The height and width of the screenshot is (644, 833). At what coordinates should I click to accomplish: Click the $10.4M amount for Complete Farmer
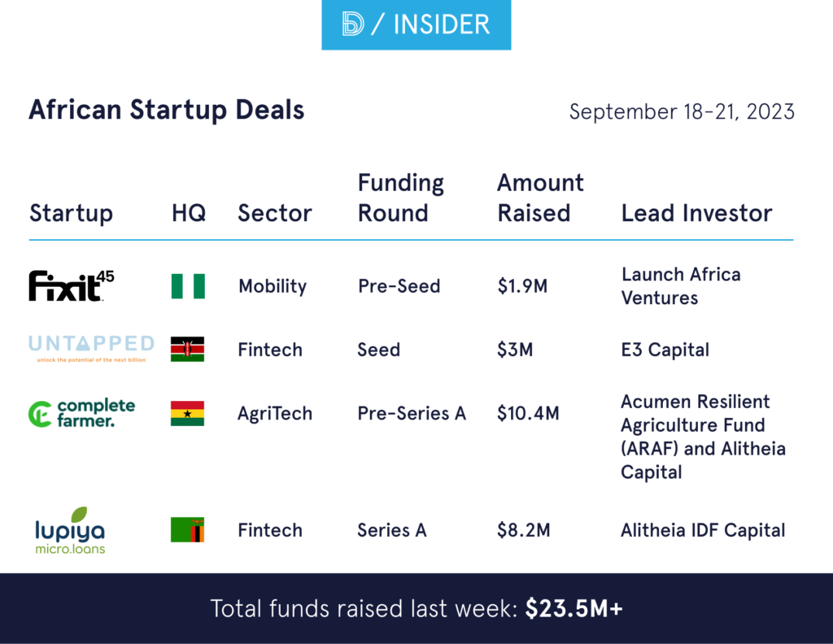[x=528, y=413]
